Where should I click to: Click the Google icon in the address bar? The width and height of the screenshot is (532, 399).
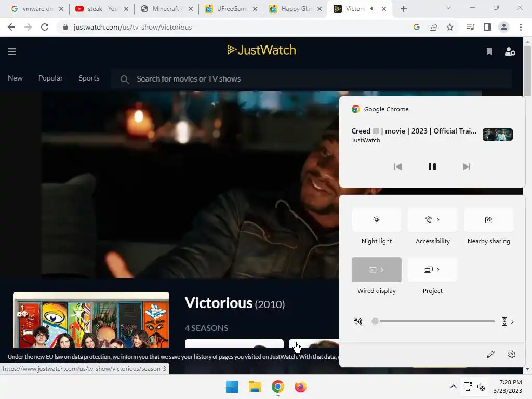(417, 27)
